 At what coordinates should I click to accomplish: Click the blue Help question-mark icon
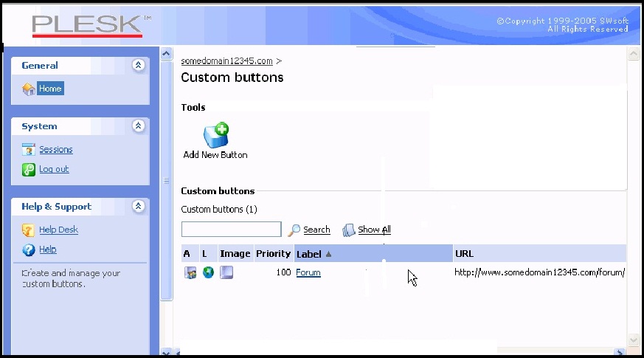[x=28, y=249]
